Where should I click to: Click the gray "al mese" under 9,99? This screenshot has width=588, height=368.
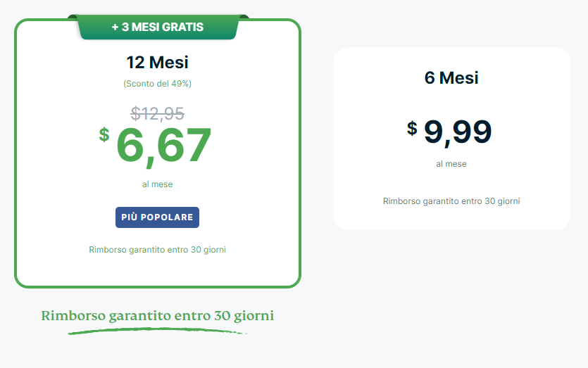click(x=451, y=164)
